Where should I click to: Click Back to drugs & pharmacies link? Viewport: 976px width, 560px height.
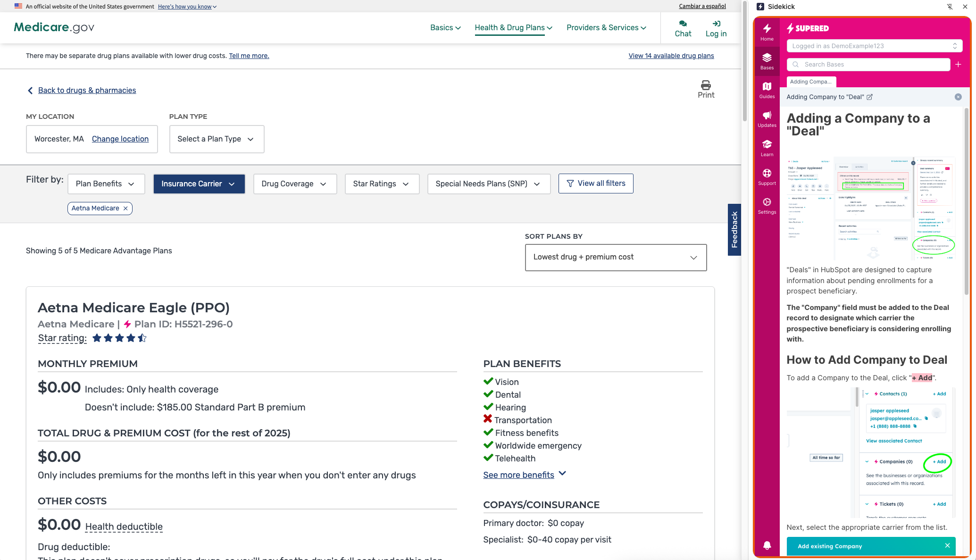[87, 90]
